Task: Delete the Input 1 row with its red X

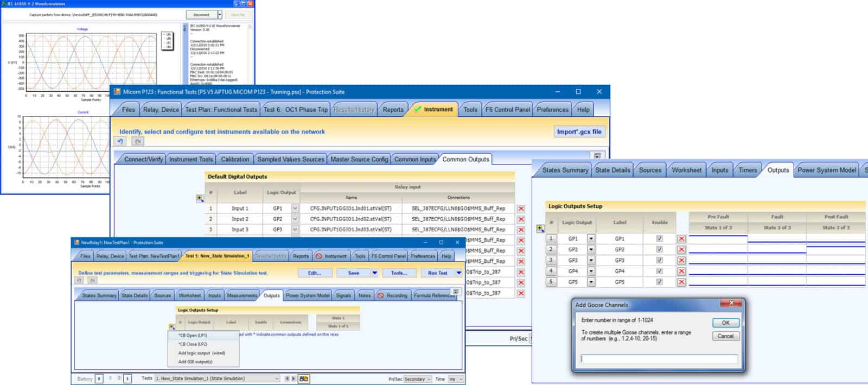Action: pos(521,209)
